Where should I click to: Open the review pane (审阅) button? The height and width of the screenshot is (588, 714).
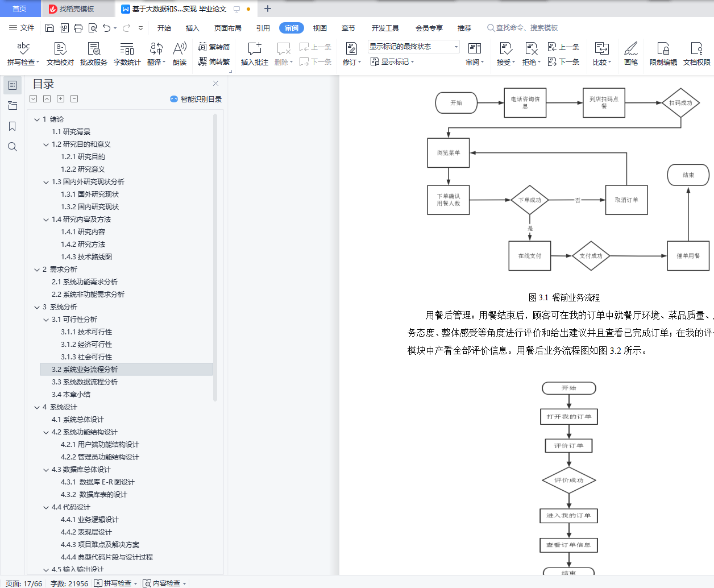tap(475, 54)
